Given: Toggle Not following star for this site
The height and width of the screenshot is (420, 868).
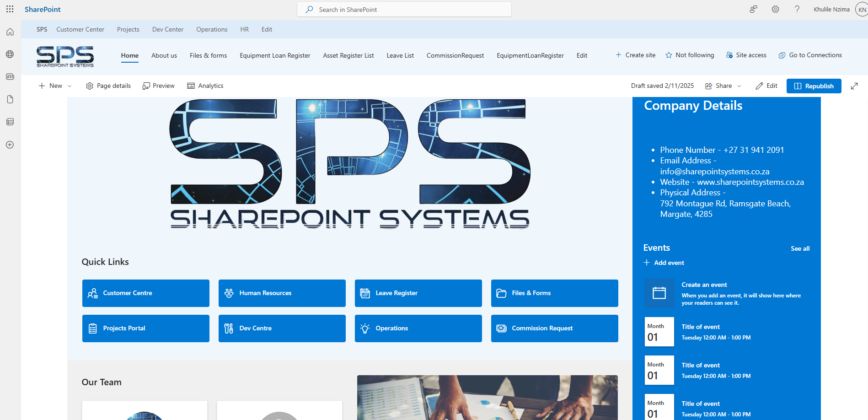Looking at the screenshot, I should (690, 55).
